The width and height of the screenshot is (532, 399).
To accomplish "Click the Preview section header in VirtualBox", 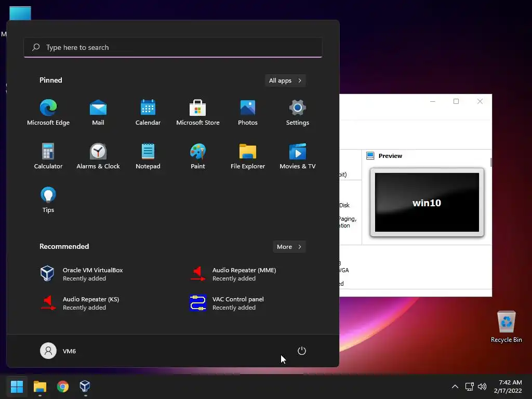I will click(x=390, y=156).
